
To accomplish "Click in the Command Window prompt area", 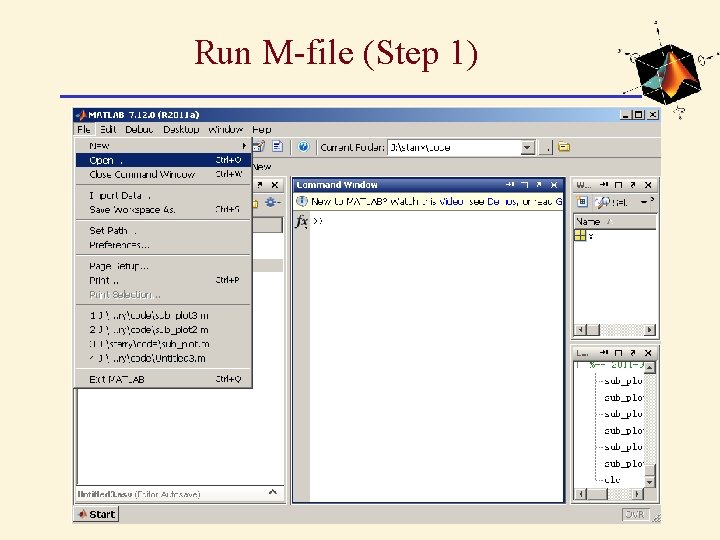I will click(436, 358).
